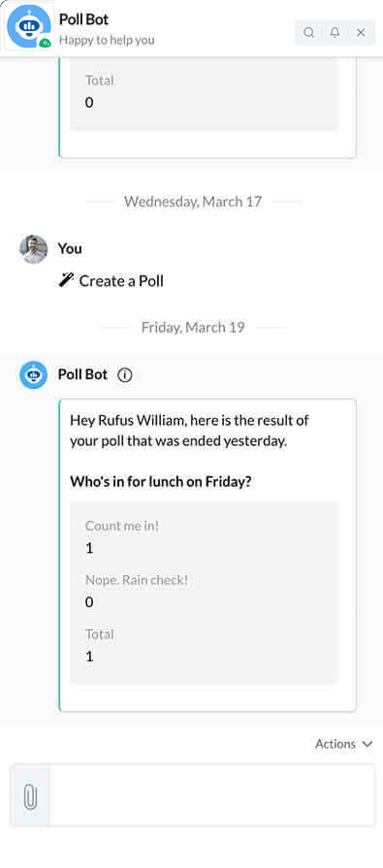Click the Actions chevron arrow
Viewport: 383px width, 868px height.
point(367,744)
